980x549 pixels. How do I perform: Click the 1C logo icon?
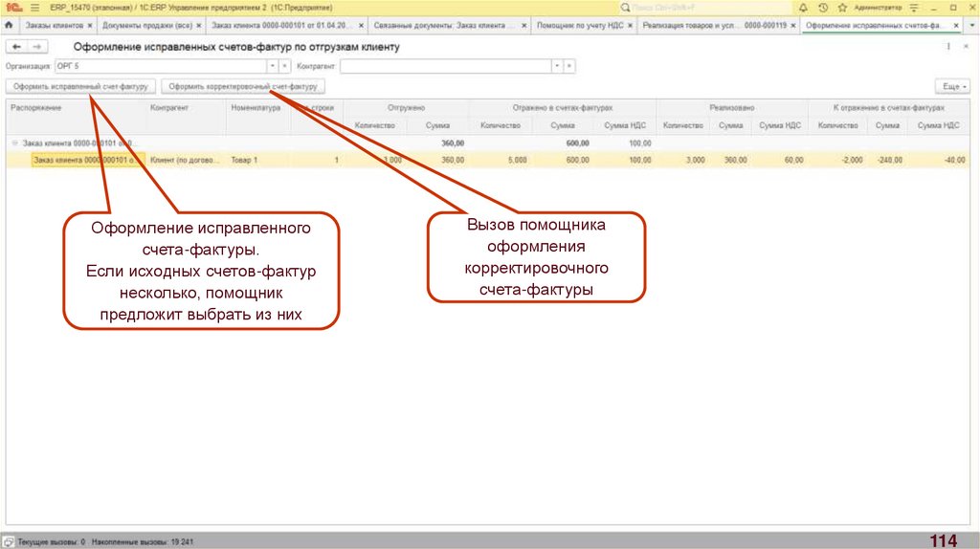pyautogui.click(x=13, y=8)
